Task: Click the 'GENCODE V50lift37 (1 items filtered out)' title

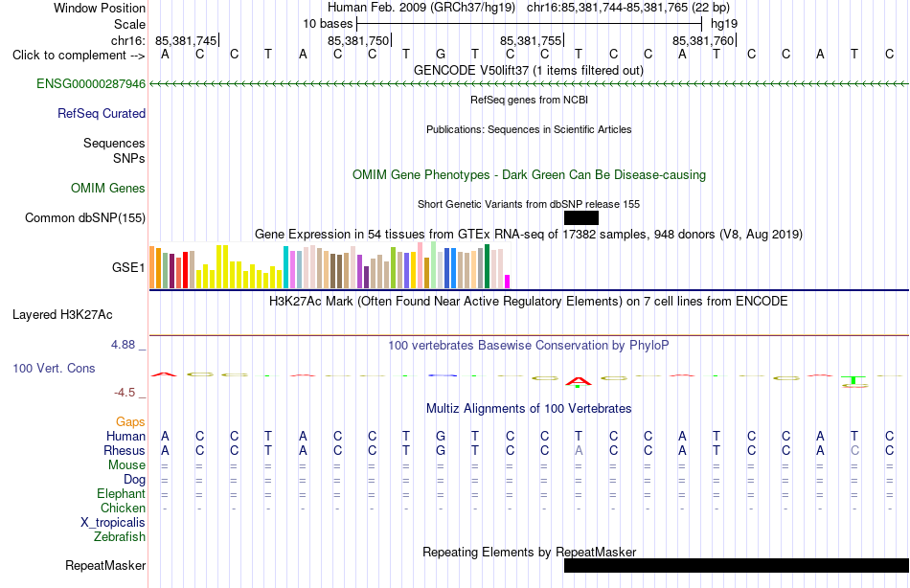Action: pos(529,70)
